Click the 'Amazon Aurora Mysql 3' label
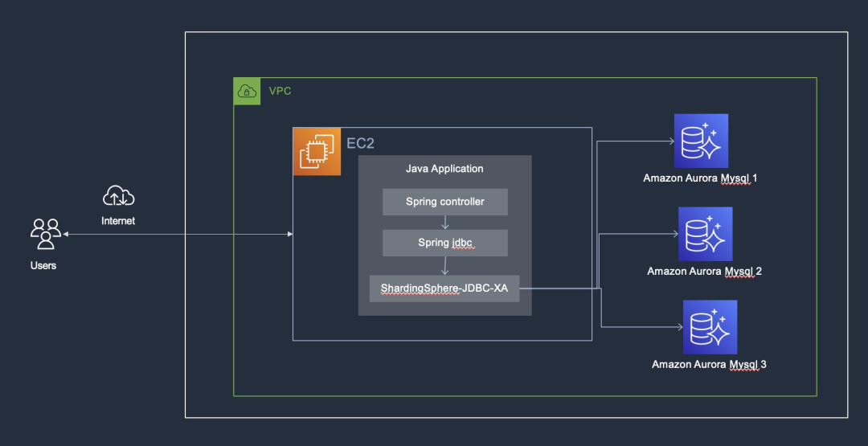Viewport: 868px width, 446px height. coord(709,364)
